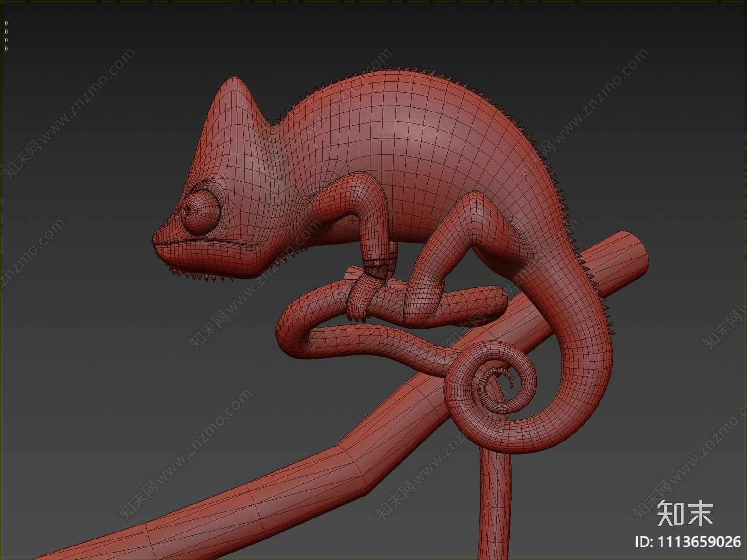Click the yellow viewport statistics counter
This screenshot has height=560, width=747.
[6, 36]
